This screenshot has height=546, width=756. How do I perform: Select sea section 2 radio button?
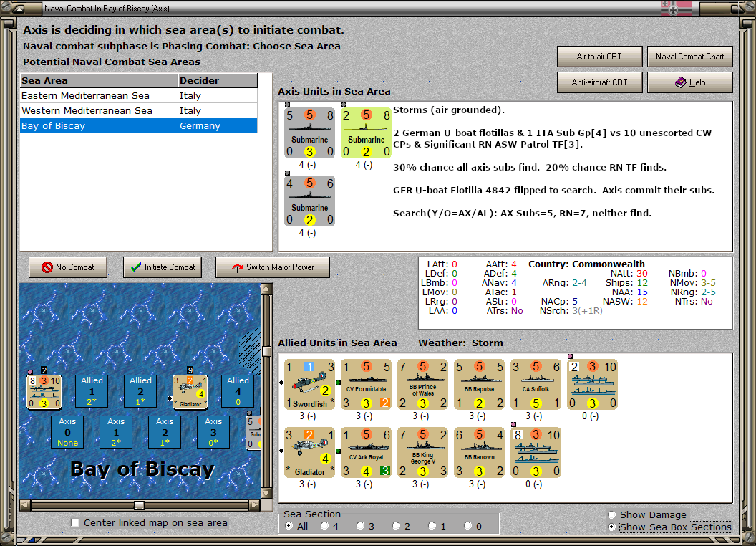[x=396, y=526]
